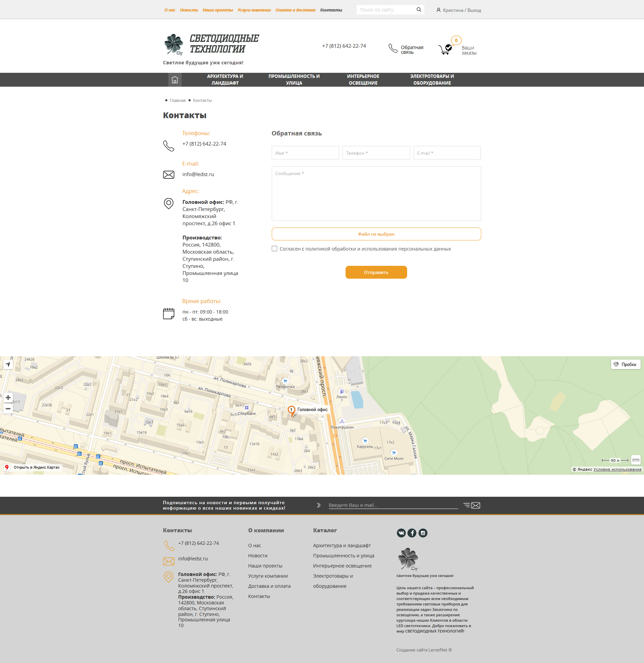Click the Файл не выбран upload button
Image resolution: width=644 pixels, height=663 pixels.
click(376, 234)
